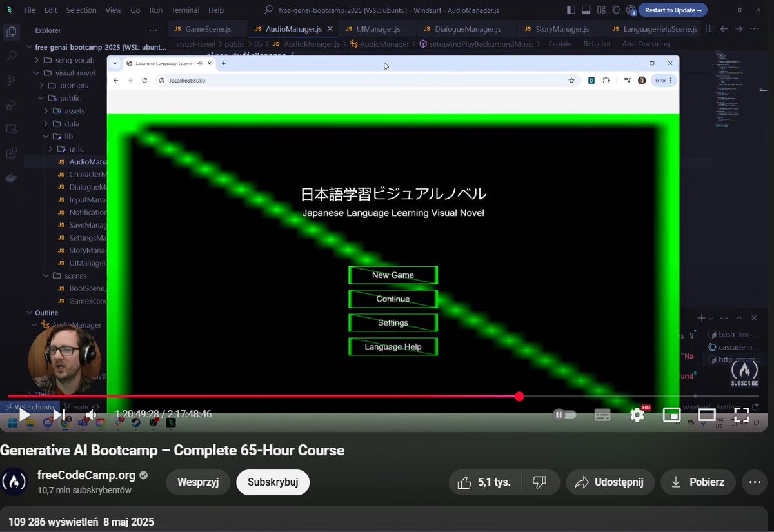Open Run and Debug view
774x532 pixels.
(x=11, y=104)
